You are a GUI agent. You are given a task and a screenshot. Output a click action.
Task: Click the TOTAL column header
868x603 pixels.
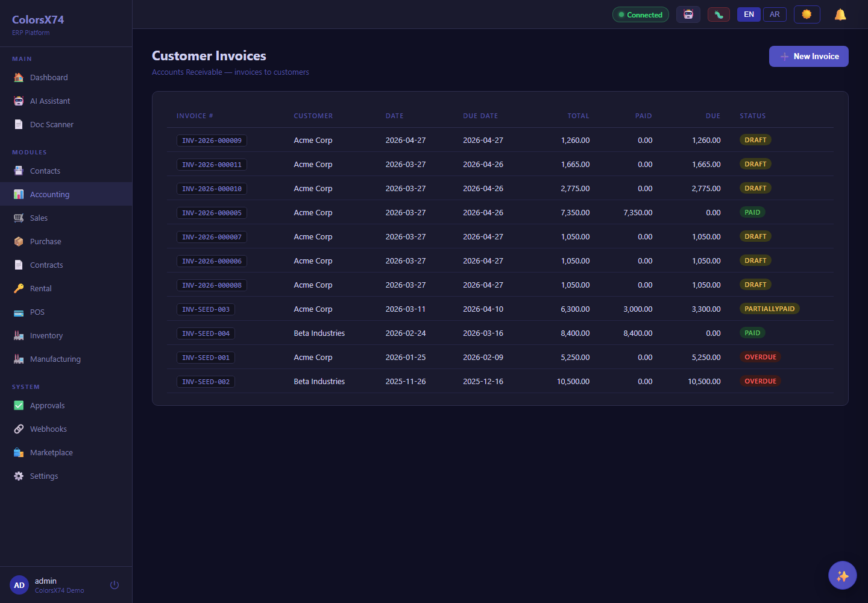[578, 116]
